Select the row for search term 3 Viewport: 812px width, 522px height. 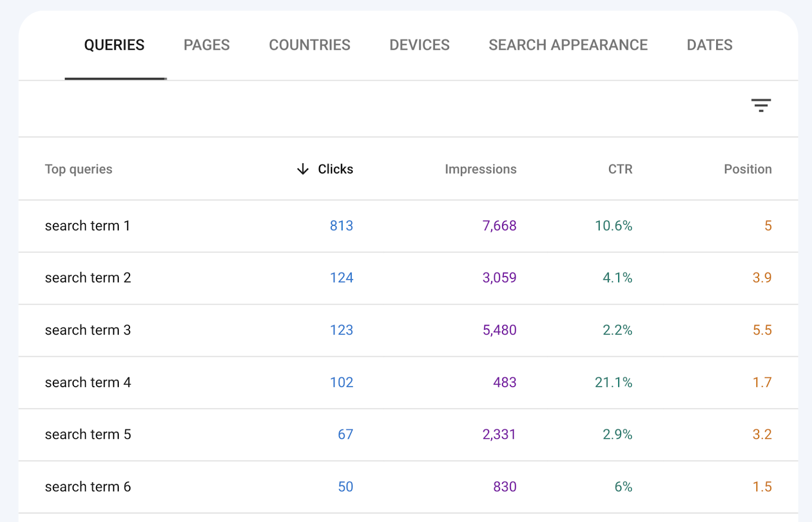pos(87,330)
